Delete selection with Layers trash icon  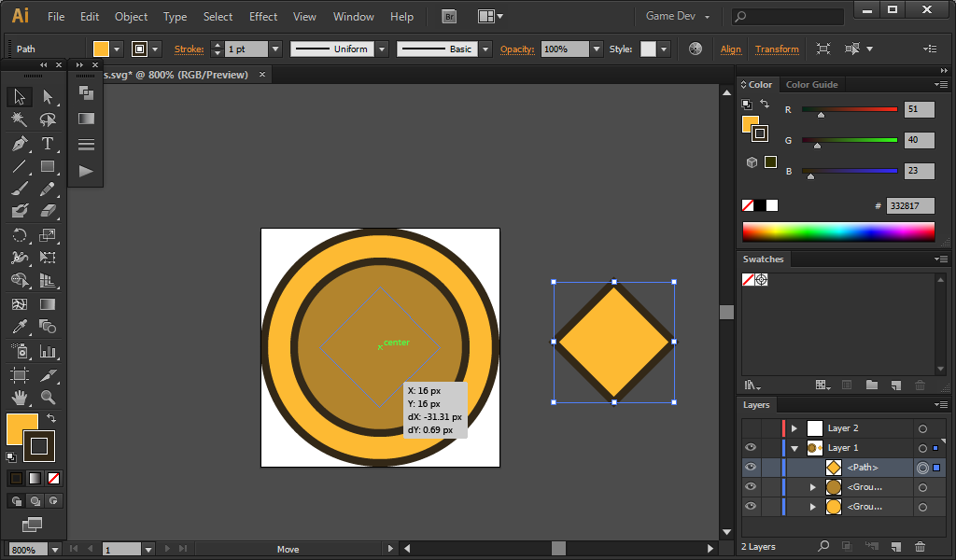click(920, 546)
